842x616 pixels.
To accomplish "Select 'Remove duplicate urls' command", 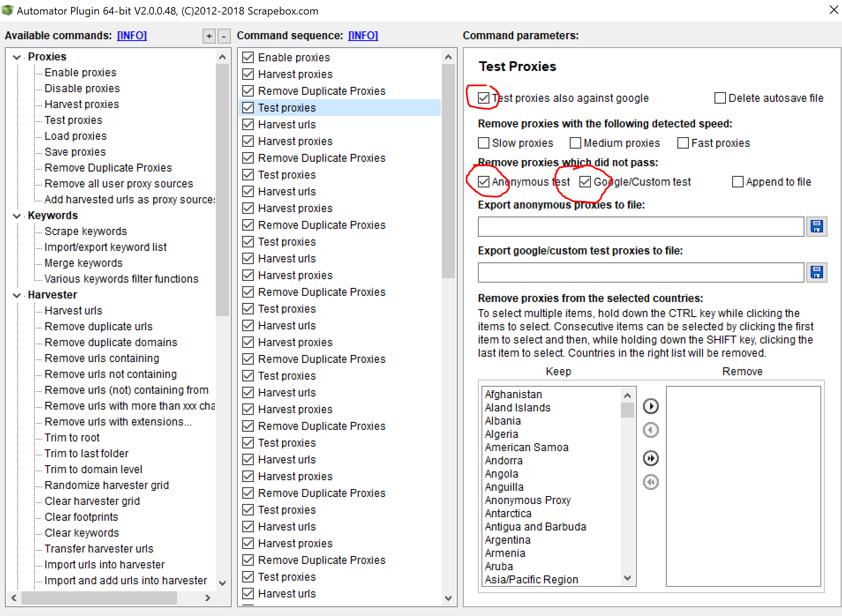I will 98,326.
